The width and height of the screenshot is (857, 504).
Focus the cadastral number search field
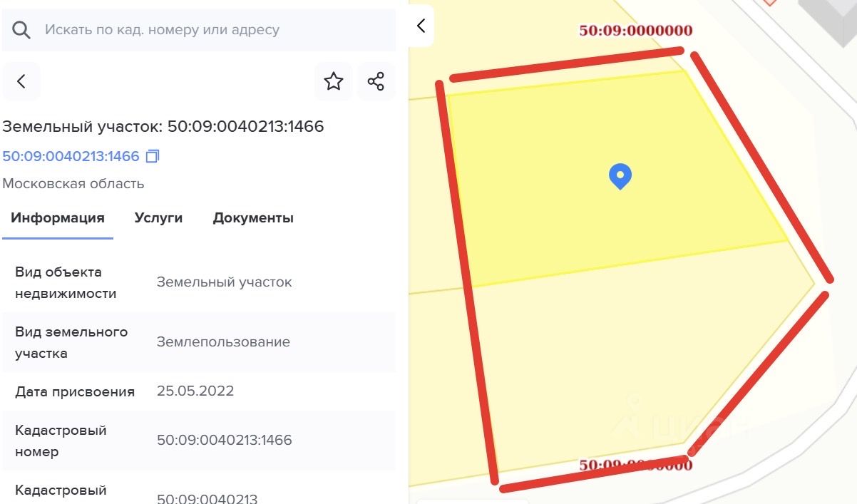(199, 30)
